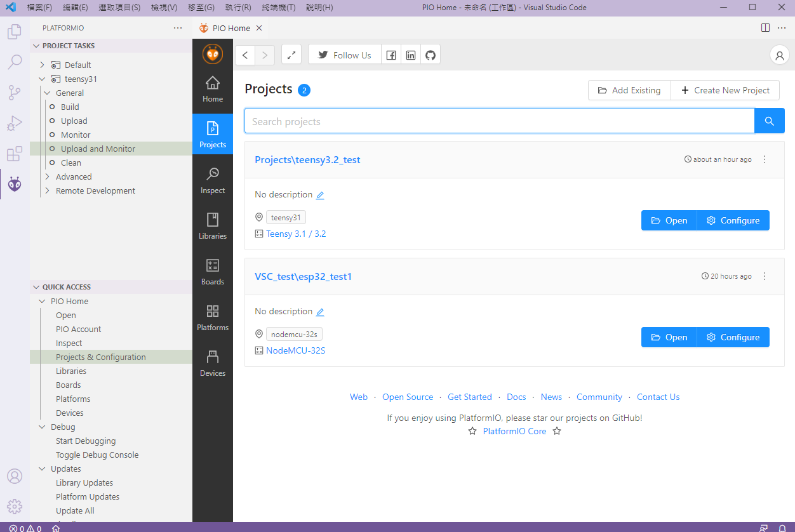
Task: Expand the Remote Development group
Action: coord(48,190)
